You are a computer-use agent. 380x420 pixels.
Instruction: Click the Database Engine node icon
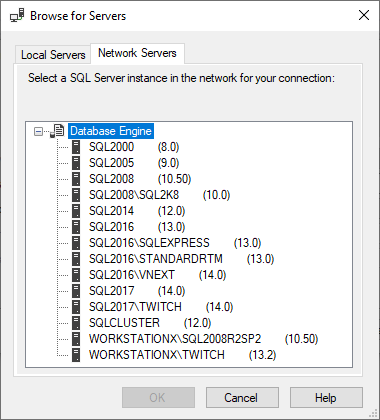[57, 131]
